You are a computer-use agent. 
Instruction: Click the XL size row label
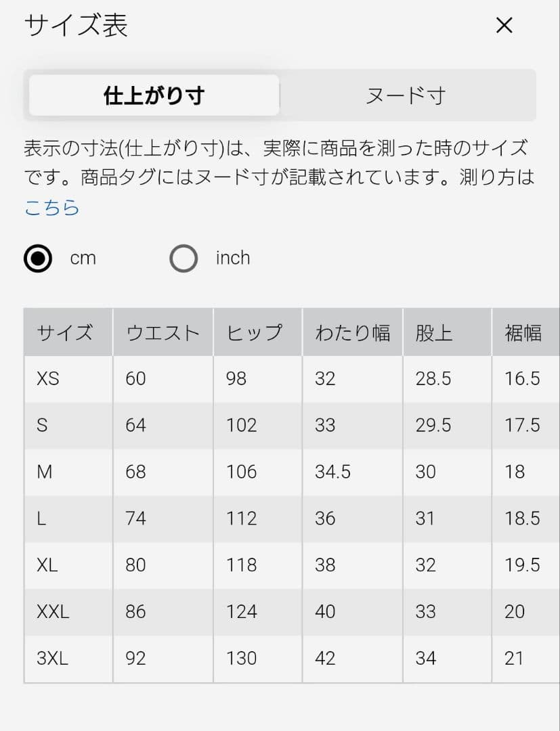point(47,565)
